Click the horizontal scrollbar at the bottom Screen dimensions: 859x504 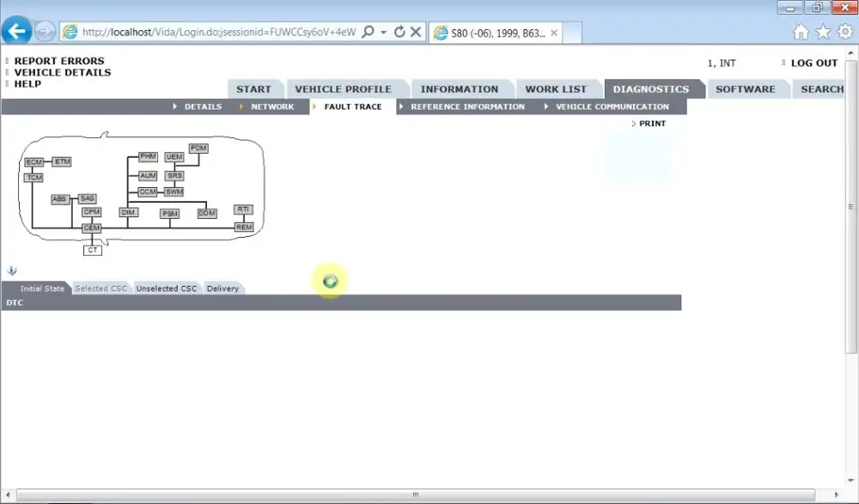point(415,495)
